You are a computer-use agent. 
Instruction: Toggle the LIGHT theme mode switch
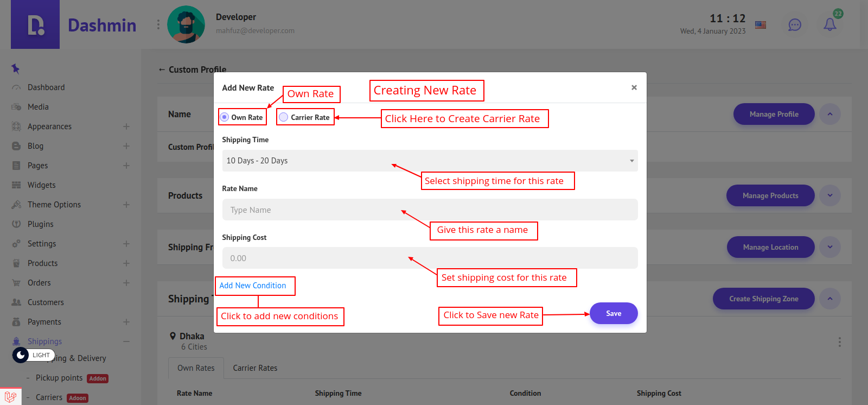(33, 355)
